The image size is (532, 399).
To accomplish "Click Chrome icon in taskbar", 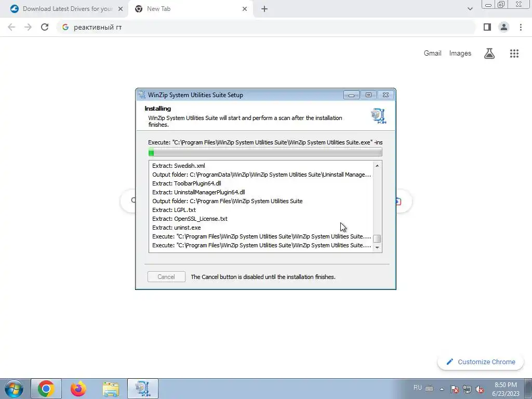I will pyautogui.click(x=46, y=389).
